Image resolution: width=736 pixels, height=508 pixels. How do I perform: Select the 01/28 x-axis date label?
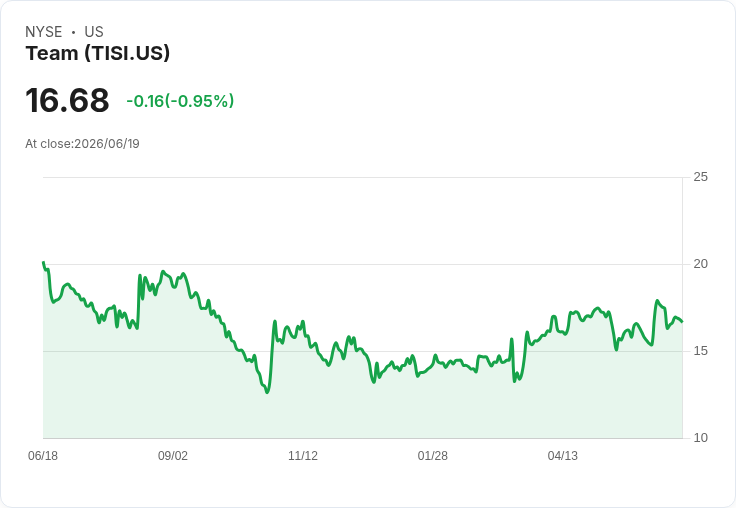coord(433,456)
